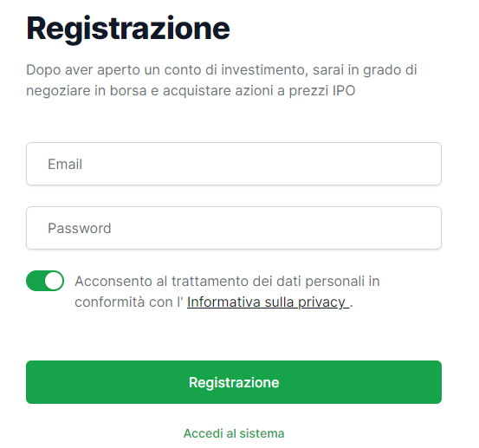Place cursor on the Email placeholder text

pos(65,164)
